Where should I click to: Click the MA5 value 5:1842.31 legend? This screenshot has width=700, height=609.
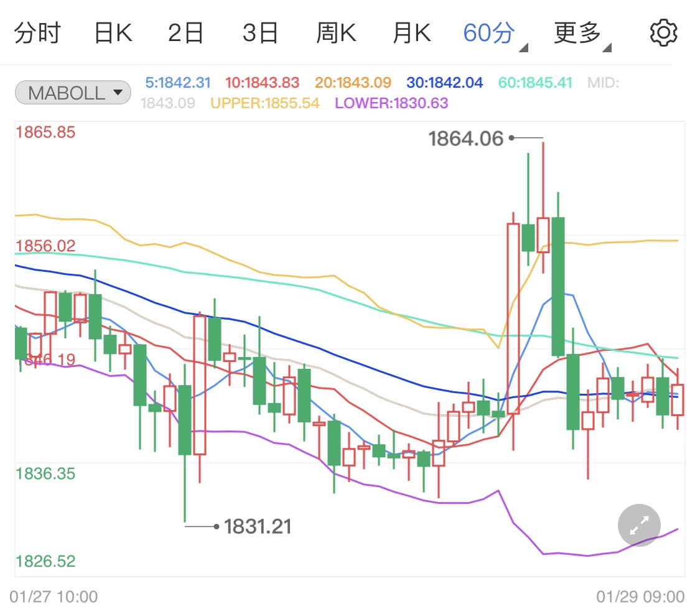pyautogui.click(x=178, y=82)
